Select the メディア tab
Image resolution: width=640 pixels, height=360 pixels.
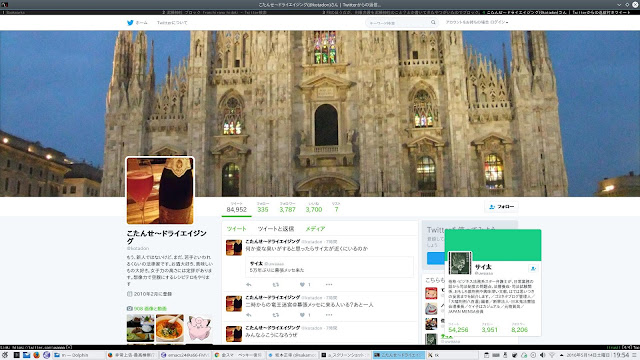(x=315, y=229)
